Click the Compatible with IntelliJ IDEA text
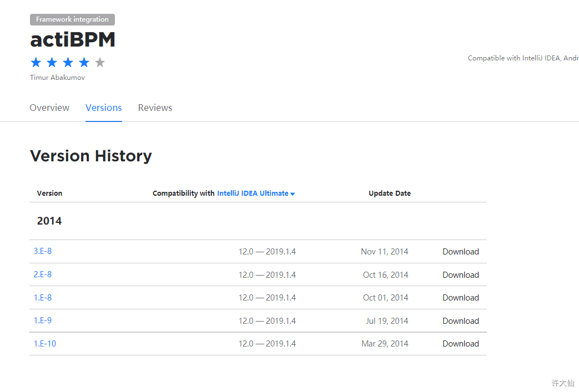This screenshot has width=579, height=392. 523,58
